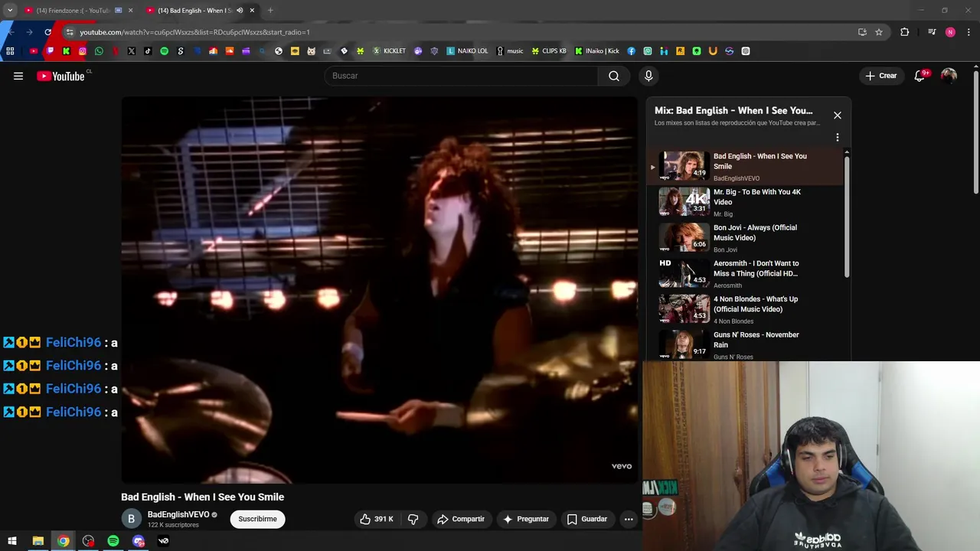
Task: Click the address bar URL
Action: [194, 32]
